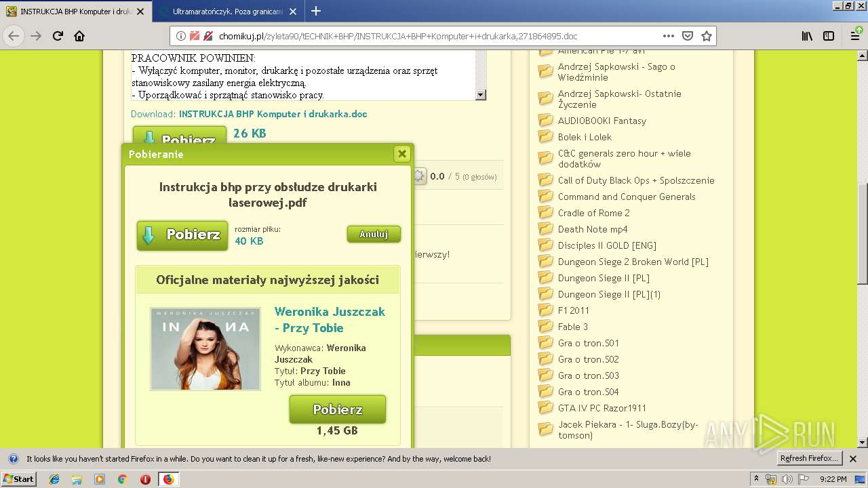Open Cradle of Rome 2 folder
Screen dimensions: 868x488
click(594, 213)
